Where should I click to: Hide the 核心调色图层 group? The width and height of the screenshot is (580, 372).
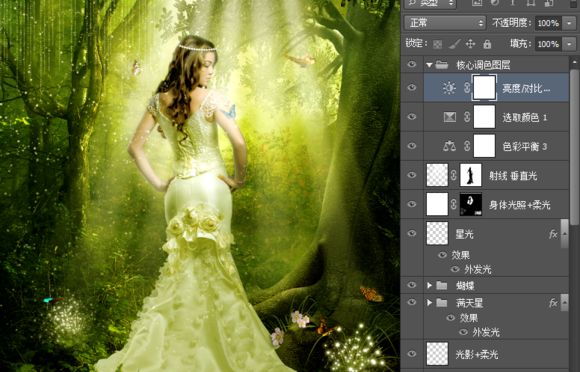tap(412, 65)
